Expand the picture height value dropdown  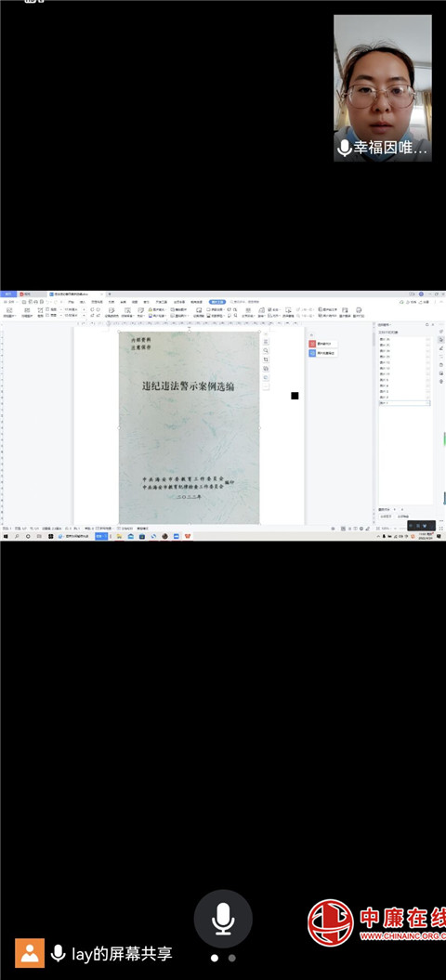79,308
